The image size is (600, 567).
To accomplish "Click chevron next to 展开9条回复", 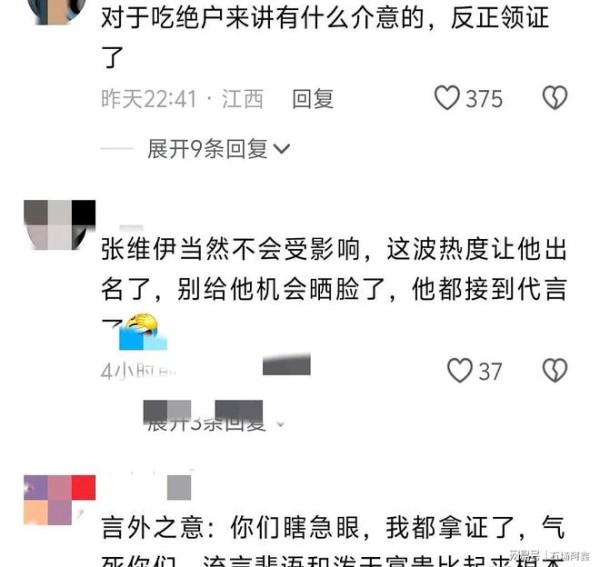I will coord(282,149).
